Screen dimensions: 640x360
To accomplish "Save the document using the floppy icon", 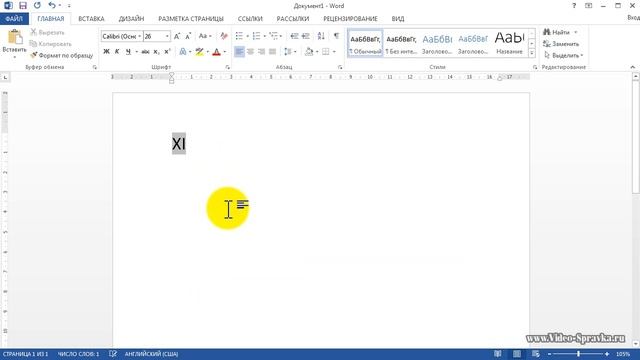I will click(23, 6).
